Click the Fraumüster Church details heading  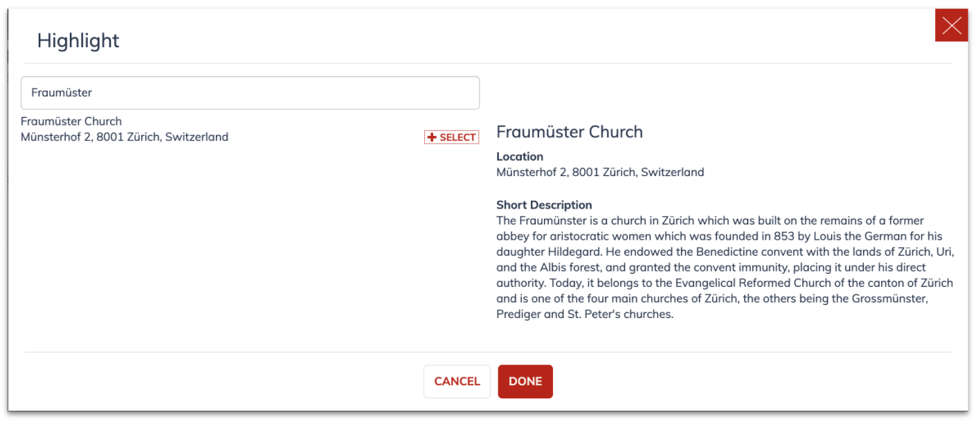tap(570, 132)
